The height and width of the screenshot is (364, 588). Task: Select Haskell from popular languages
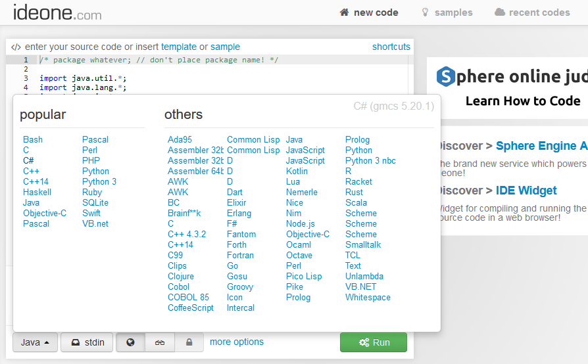click(x=37, y=192)
